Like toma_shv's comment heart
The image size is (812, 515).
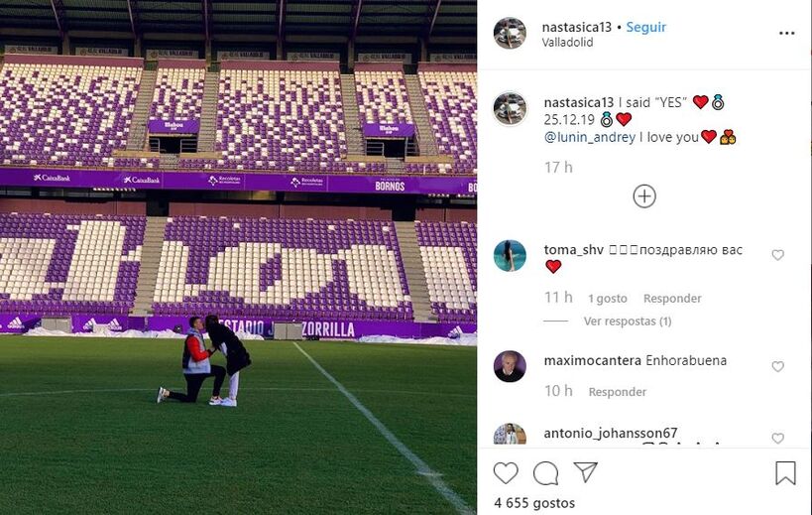coord(778,255)
